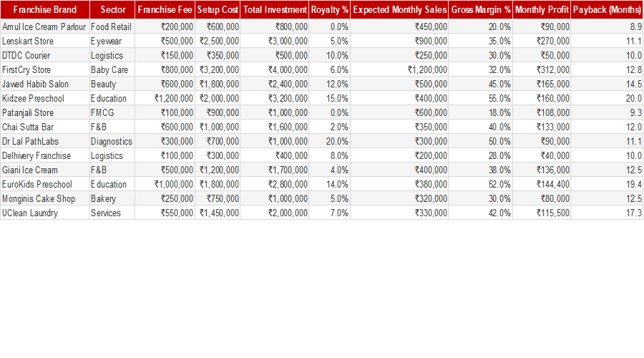Viewport: 644px width, 358px height.
Task: Select the FMCG sector cell
Action: 112,112
